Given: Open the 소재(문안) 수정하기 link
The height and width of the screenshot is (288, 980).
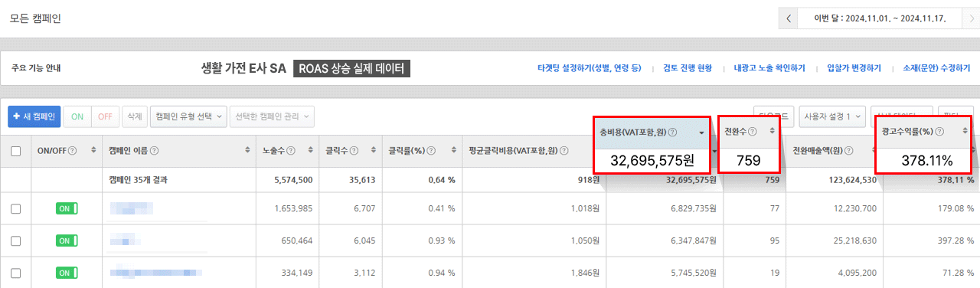Looking at the screenshot, I should (937, 68).
